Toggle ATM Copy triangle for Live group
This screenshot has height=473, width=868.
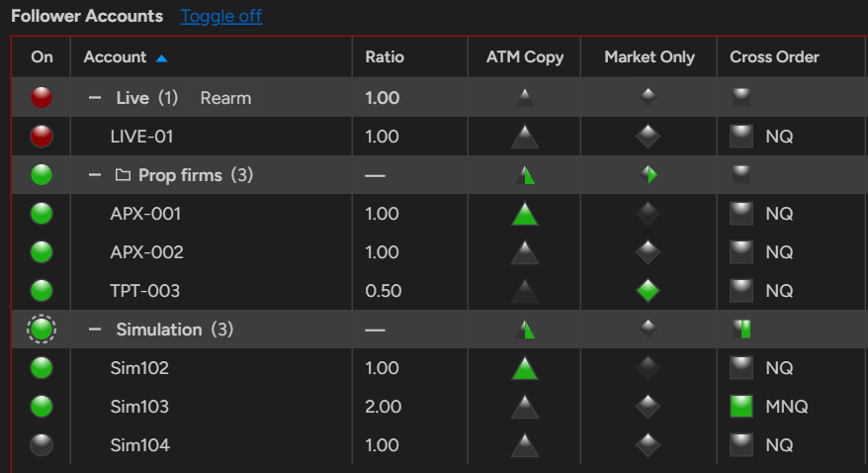tap(524, 98)
